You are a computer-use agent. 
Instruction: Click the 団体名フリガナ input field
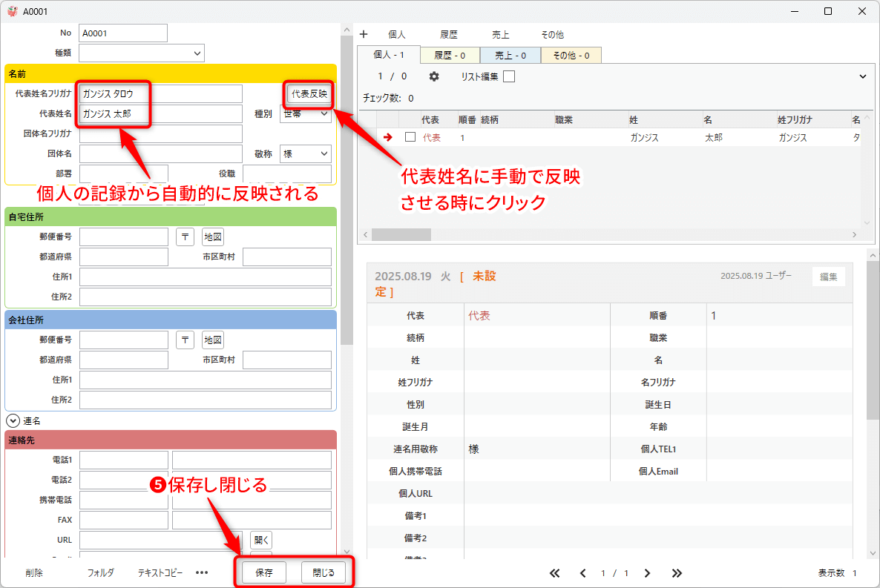(160, 133)
